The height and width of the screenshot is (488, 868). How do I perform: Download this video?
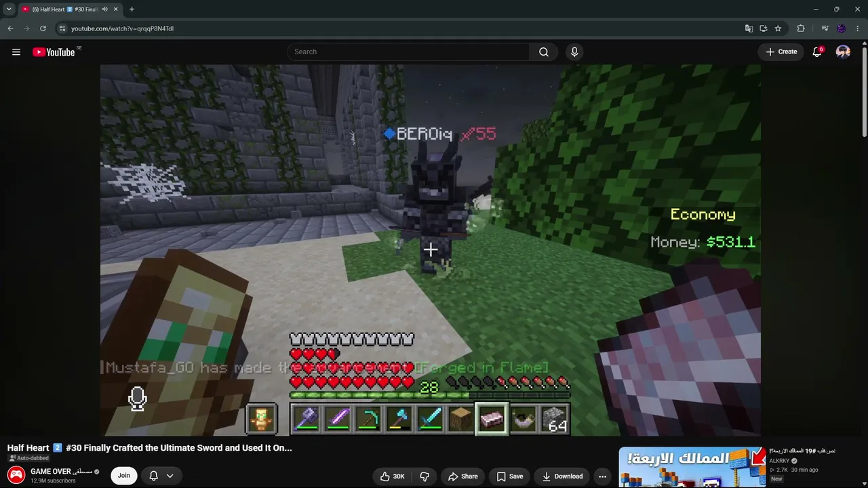[x=562, y=476]
